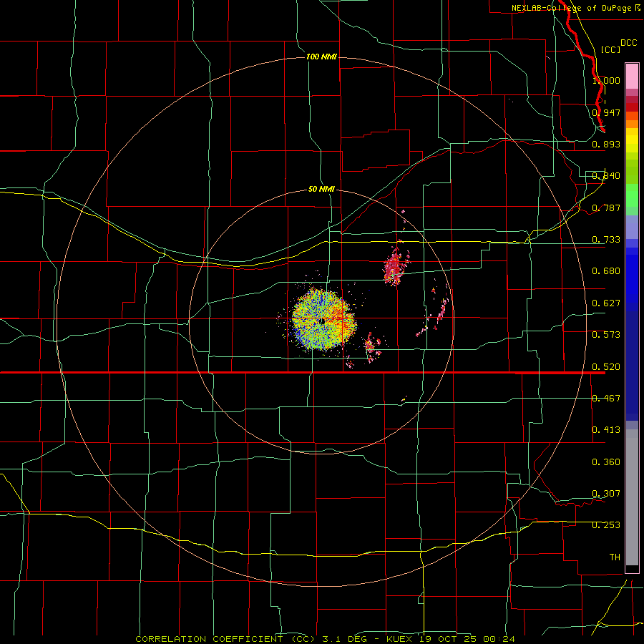Click the pink echo cluster northeast of the radar
Image resolution: width=644 pixels, height=644 pixels.
(x=395, y=266)
